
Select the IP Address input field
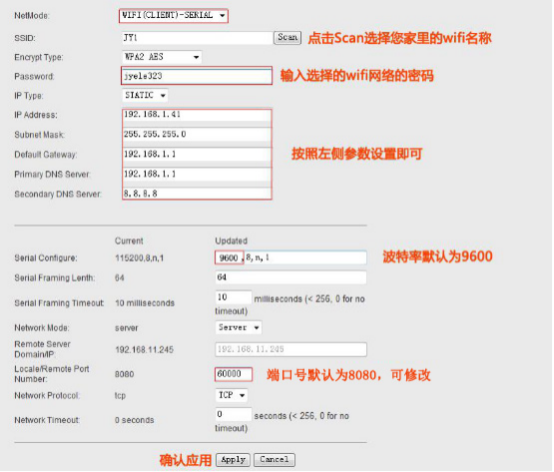pos(197,115)
